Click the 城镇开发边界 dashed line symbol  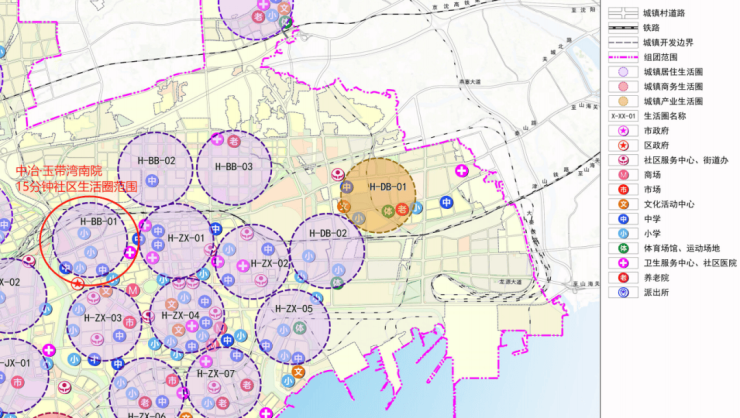point(623,42)
